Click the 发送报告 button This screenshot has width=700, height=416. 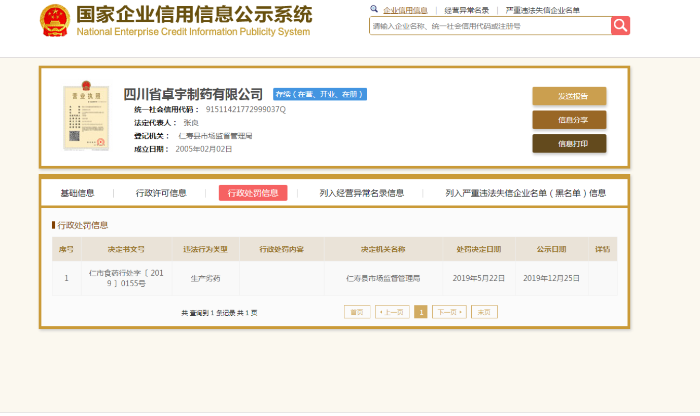(x=569, y=96)
